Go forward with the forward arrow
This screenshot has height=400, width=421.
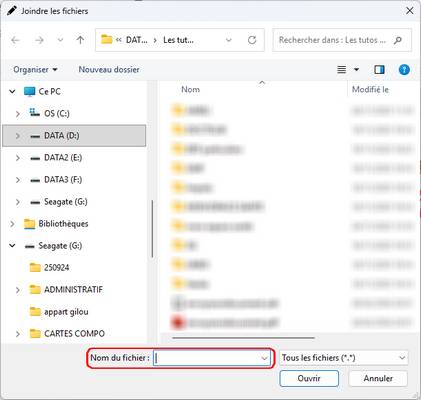pos(39,40)
